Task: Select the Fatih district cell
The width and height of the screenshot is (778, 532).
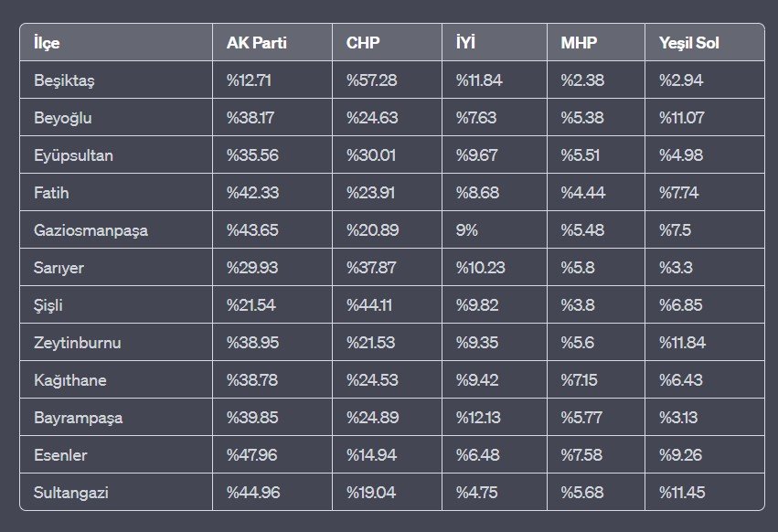Action: tap(51, 193)
